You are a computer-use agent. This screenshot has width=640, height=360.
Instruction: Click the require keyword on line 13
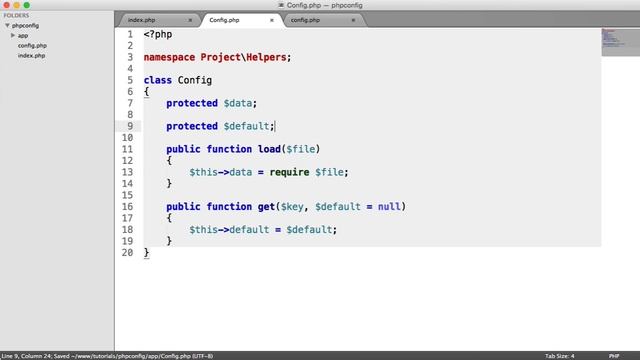289,172
